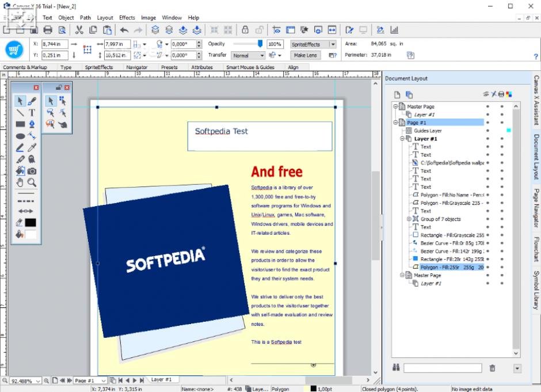Open dropdown arrow at Document Layout bottom

[517, 368]
